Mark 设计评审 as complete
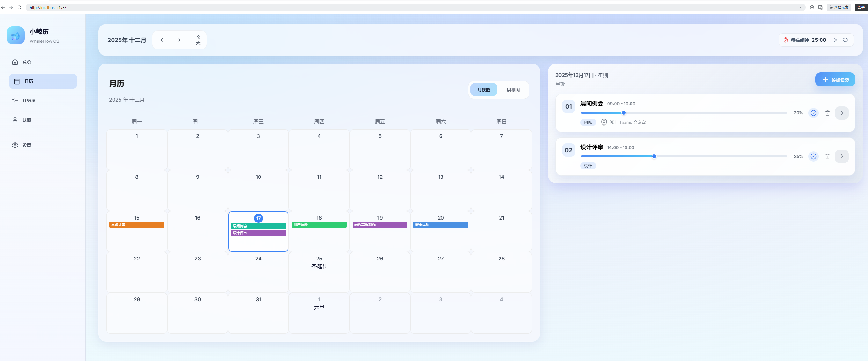 click(x=813, y=156)
